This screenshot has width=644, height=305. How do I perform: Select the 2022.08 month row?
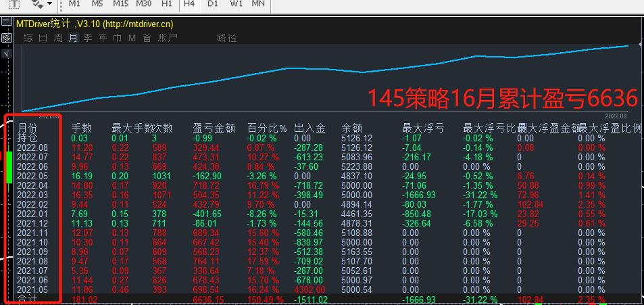tap(32, 147)
